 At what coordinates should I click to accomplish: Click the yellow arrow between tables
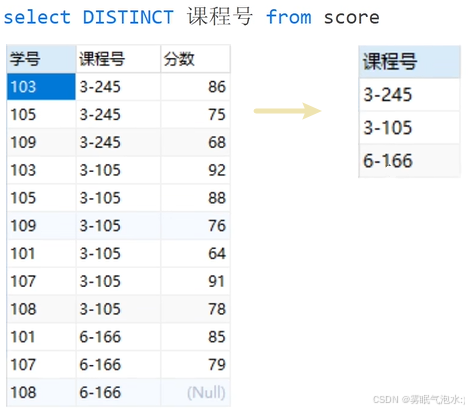tap(287, 111)
